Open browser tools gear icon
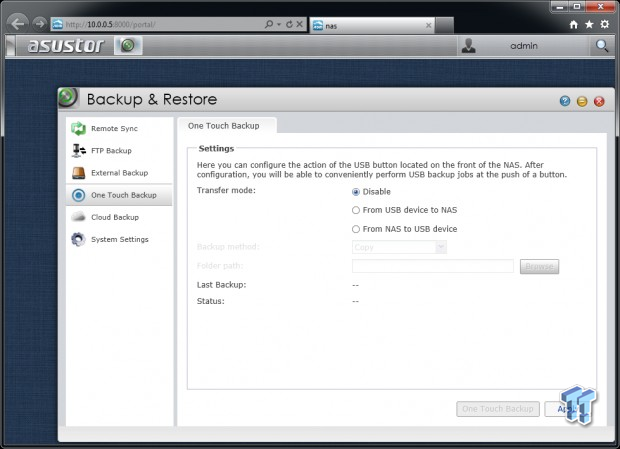Image resolution: width=620 pixels, height=449 pixels. point(605,24)
